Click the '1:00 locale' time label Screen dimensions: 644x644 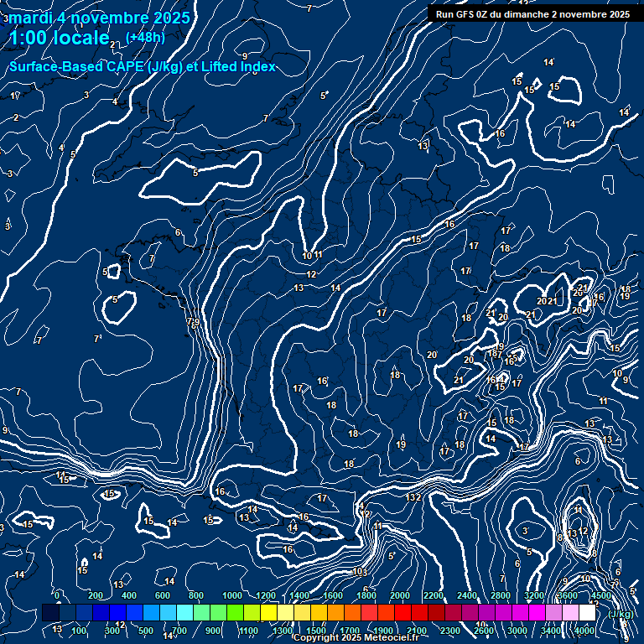point(60,38)
